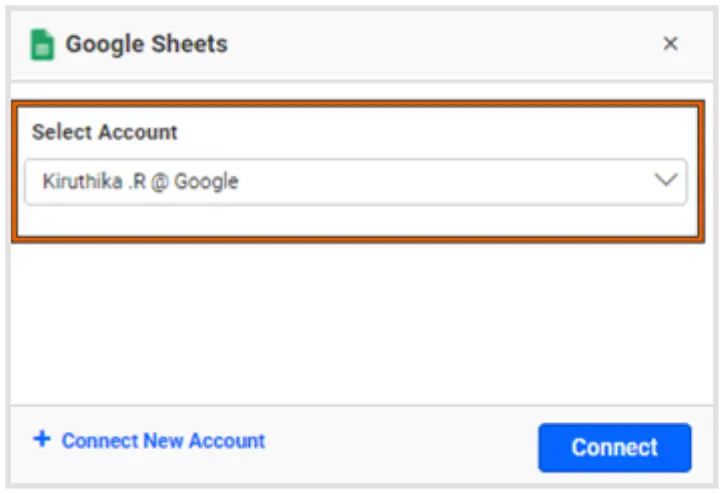Click the plus icon beside Connect New Account
This screenshot has height=494, width=724.
[41, 439]
